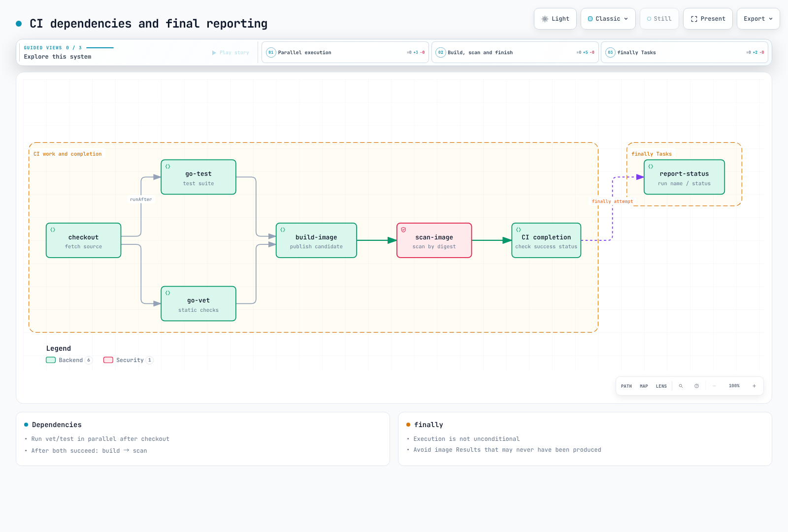Open guided view 03 finally Tasks
The image size is (788, 532).
[685, 52]
